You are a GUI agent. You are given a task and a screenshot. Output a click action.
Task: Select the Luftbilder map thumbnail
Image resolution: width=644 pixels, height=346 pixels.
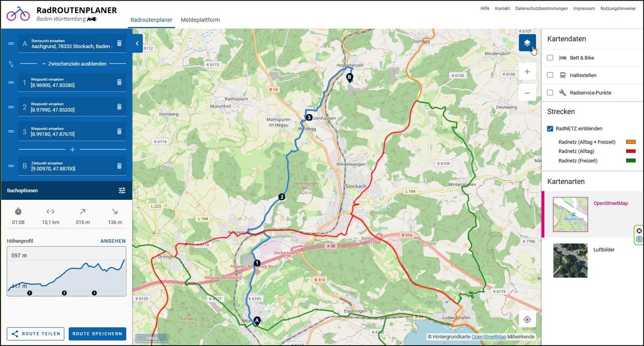[570, 260]
